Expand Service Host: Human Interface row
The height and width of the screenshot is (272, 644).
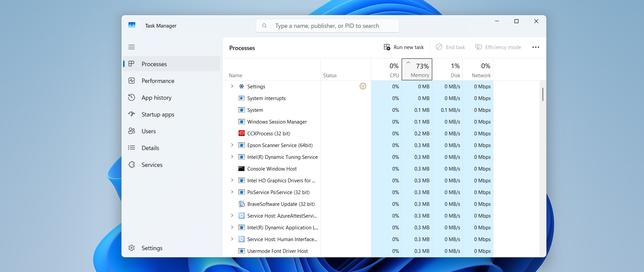tap(232, 239)
